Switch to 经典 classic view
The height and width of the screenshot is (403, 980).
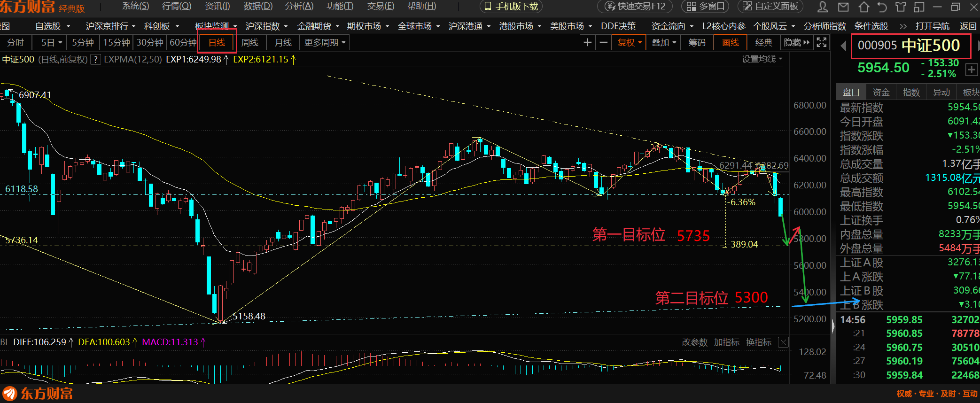coord(764,43)
